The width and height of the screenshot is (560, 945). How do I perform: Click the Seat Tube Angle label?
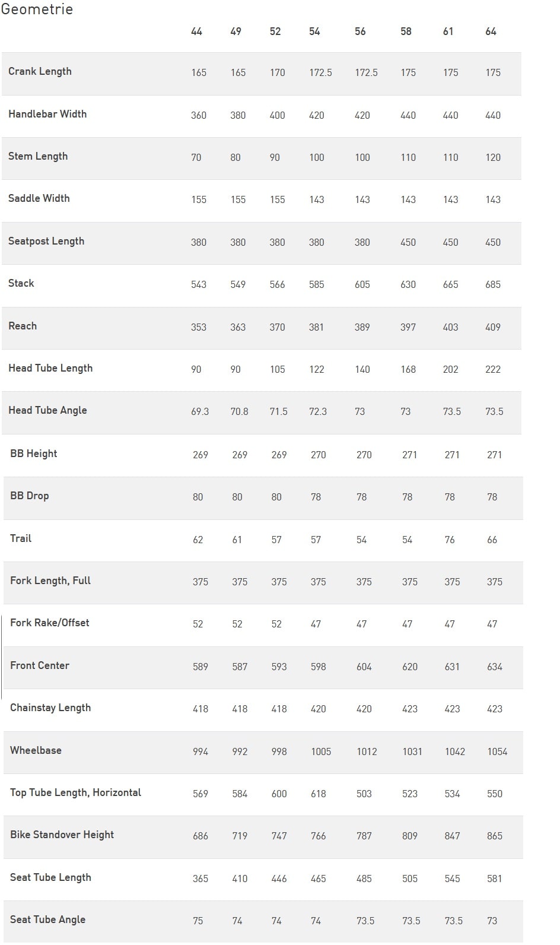click(47, 919)
